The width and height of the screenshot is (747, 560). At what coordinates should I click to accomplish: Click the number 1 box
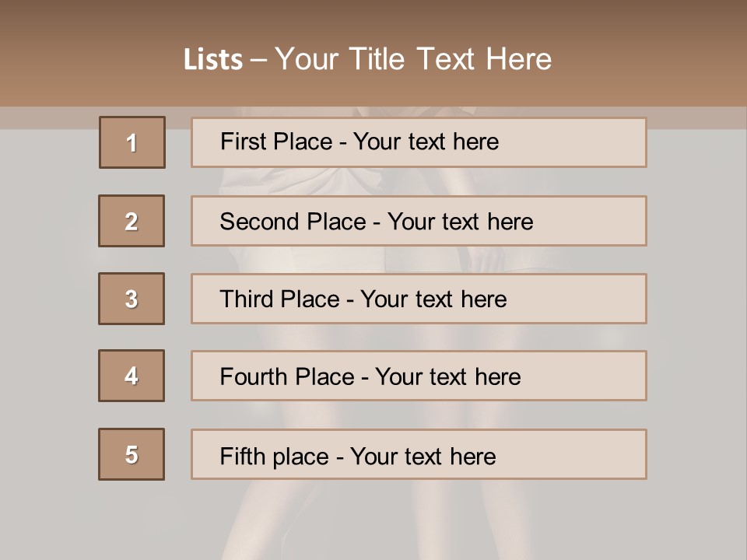pyautogui.click(x=132, y=142)
